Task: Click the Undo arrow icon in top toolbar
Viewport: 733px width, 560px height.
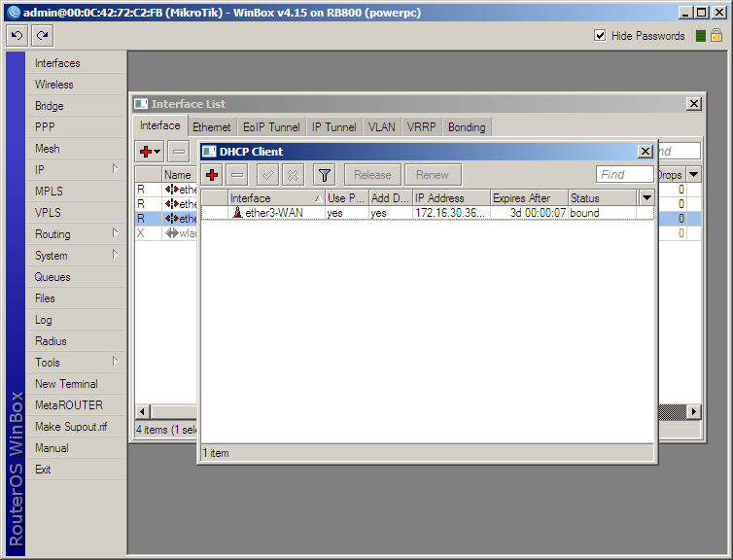Action: [x=17, y=36]
